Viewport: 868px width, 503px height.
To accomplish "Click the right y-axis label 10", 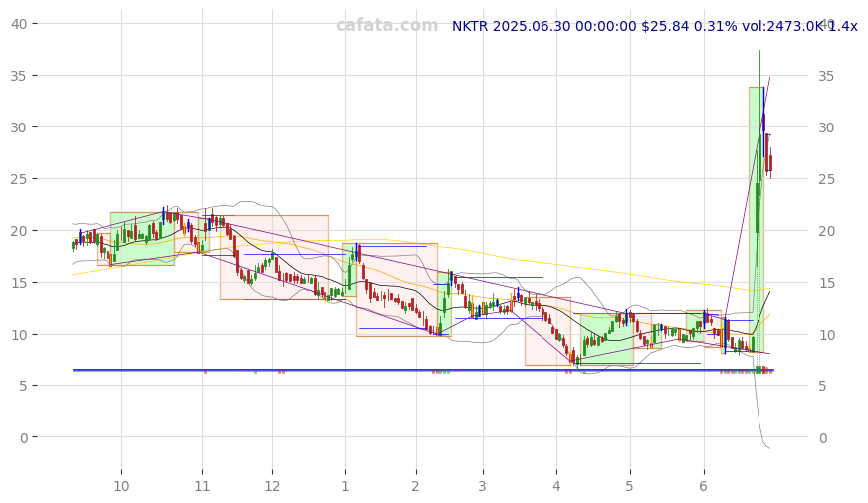I will click(826, 335).
